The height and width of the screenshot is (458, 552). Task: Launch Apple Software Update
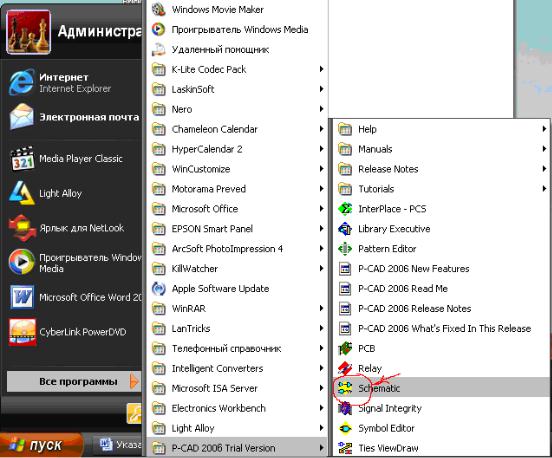coord(238,289)
